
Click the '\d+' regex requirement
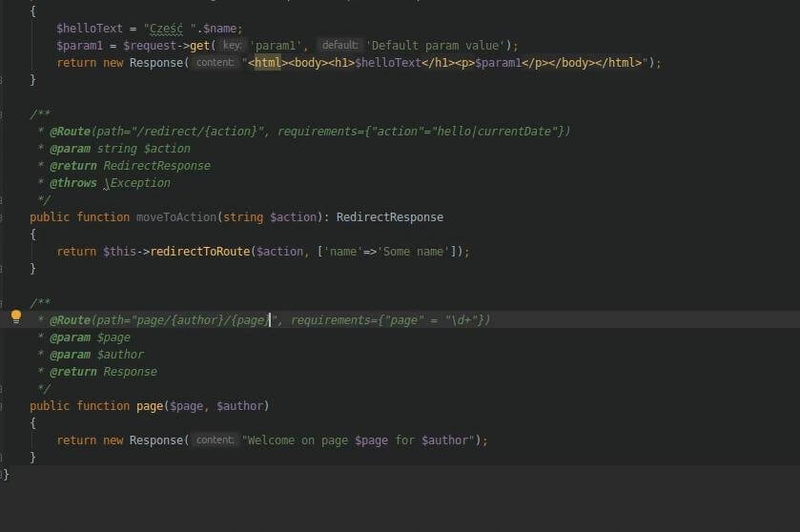coord(462,320)
